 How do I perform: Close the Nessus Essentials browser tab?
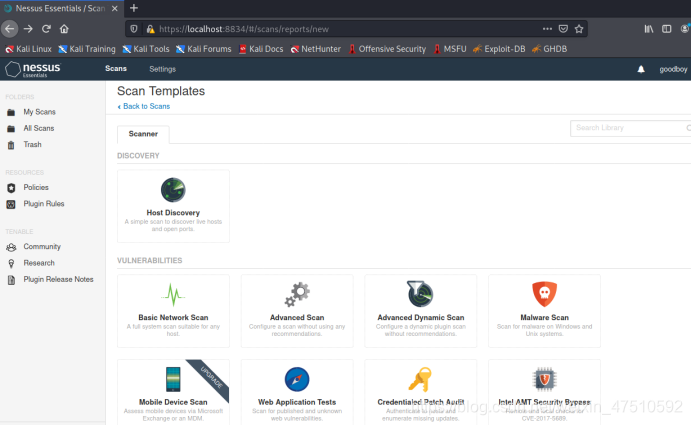click(x=115, y=8)
